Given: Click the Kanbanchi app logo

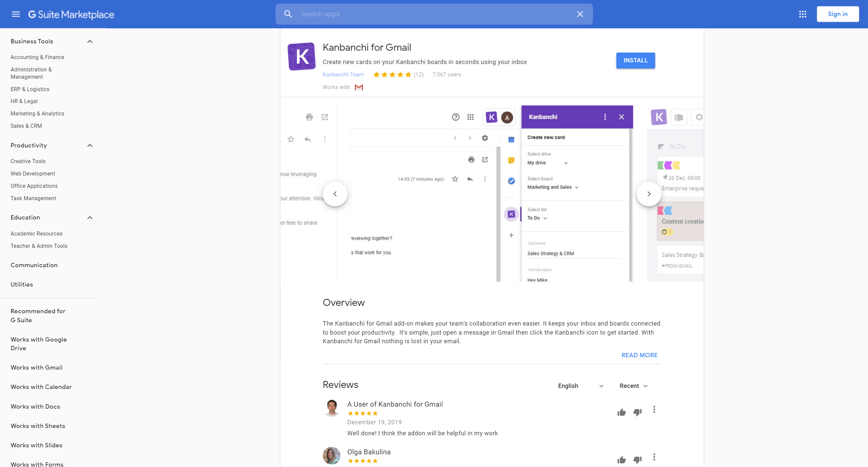Looking at the screenshot, I should [x=301, y=56].
